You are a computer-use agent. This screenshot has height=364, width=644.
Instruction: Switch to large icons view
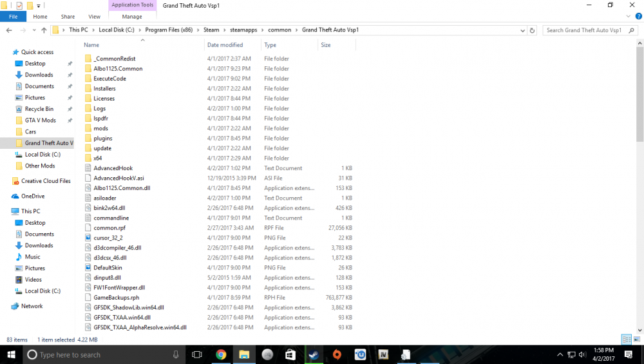click(637, 340)
